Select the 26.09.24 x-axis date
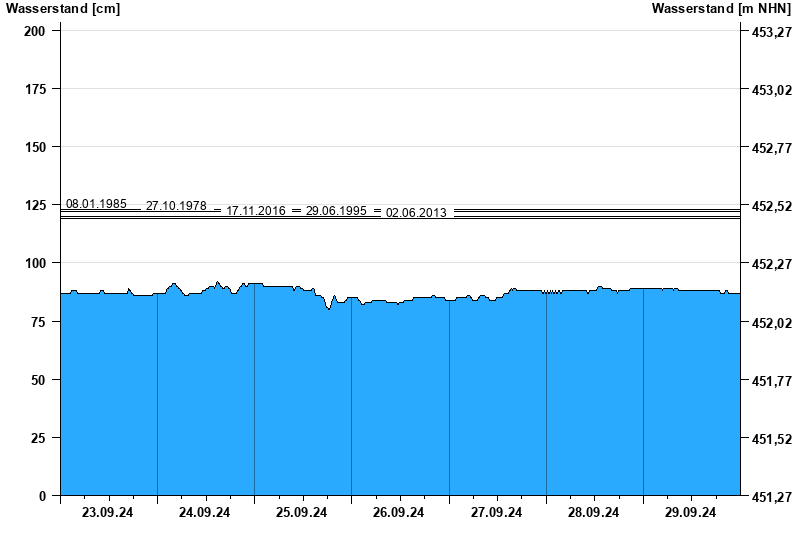 [x=399, y=513]
